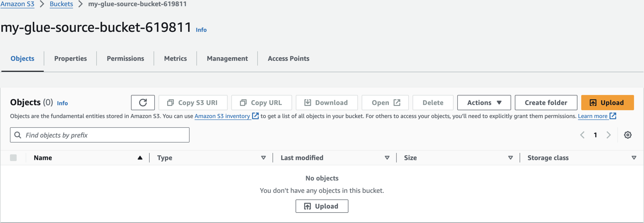Click the Last modified column header text
This screenshot has width=644, height=223.
(302, 158)
